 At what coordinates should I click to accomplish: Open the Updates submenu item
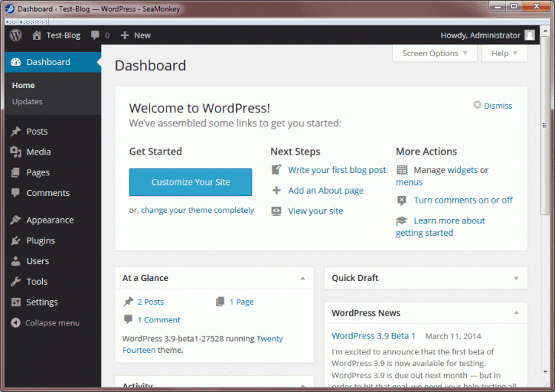(27, 101)
